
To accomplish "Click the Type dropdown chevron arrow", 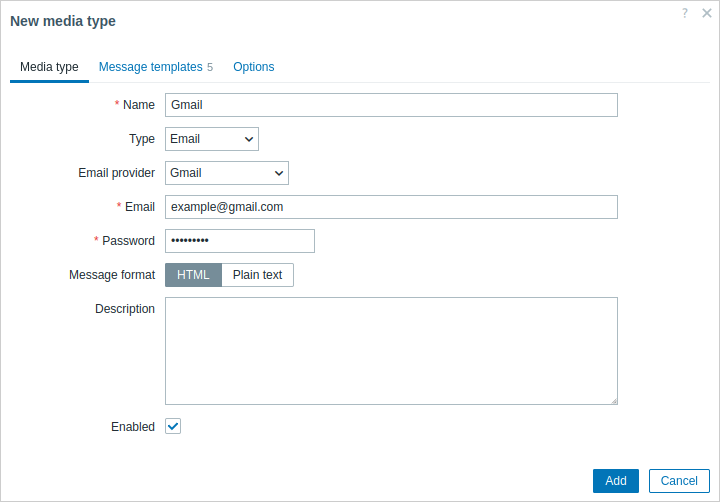I will 249,139.
